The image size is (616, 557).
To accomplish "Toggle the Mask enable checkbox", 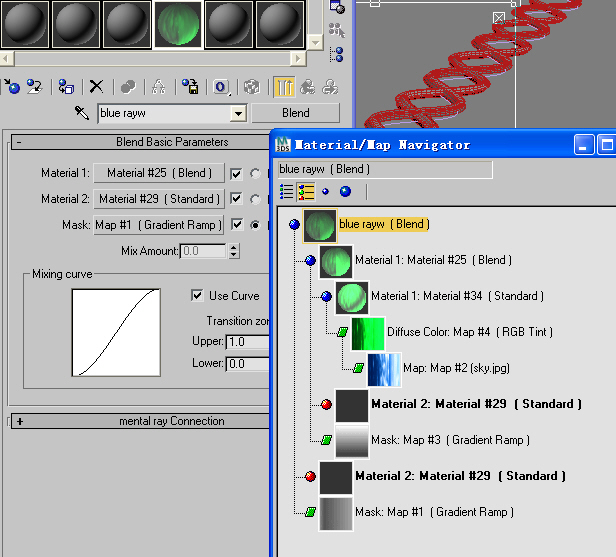I will (236, 225).
